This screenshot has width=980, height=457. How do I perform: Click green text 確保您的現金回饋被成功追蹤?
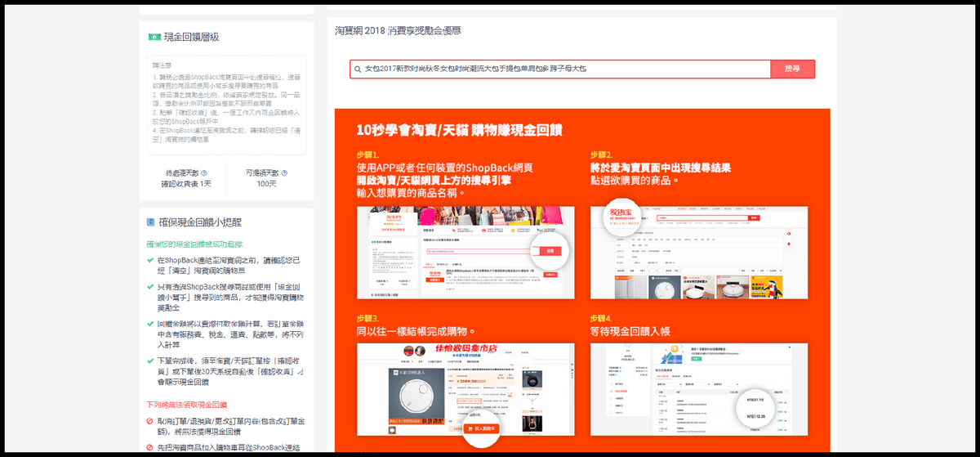tap(194, 244)
